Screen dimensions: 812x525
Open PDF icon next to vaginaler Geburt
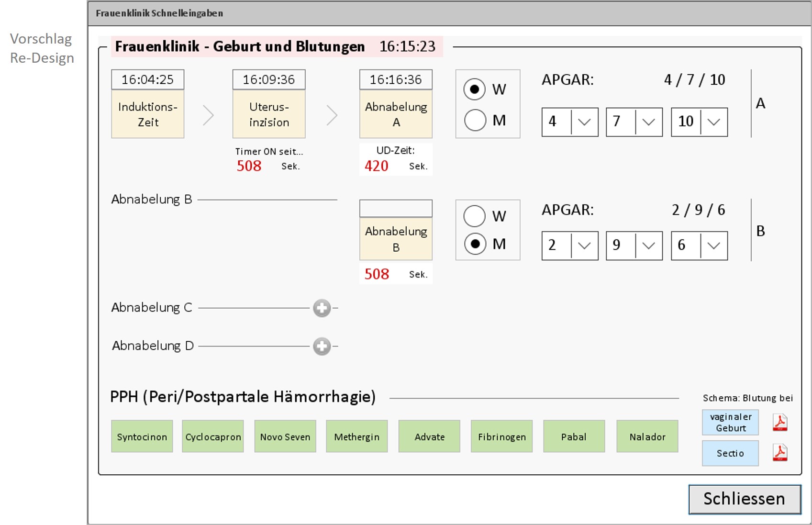[780, 422]
